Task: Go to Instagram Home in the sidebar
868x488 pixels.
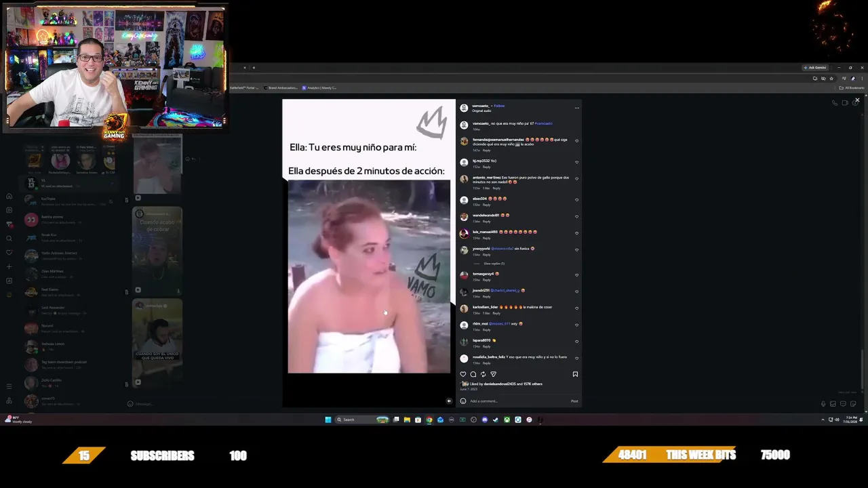Action: point(9,197)
